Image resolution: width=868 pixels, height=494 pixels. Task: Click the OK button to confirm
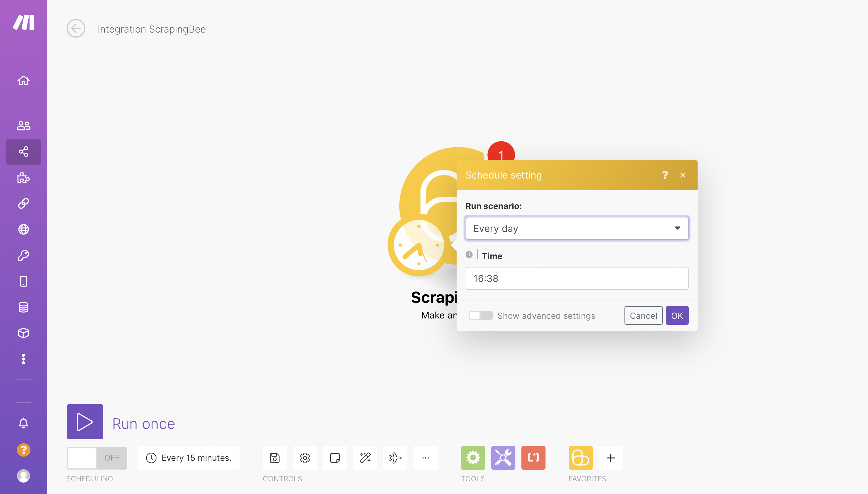pos(677,315)
